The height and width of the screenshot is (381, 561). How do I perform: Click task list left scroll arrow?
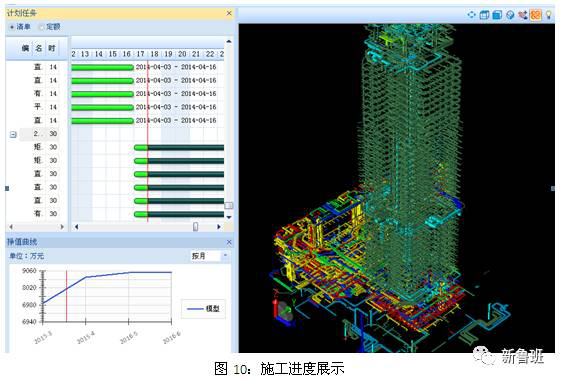11,226
